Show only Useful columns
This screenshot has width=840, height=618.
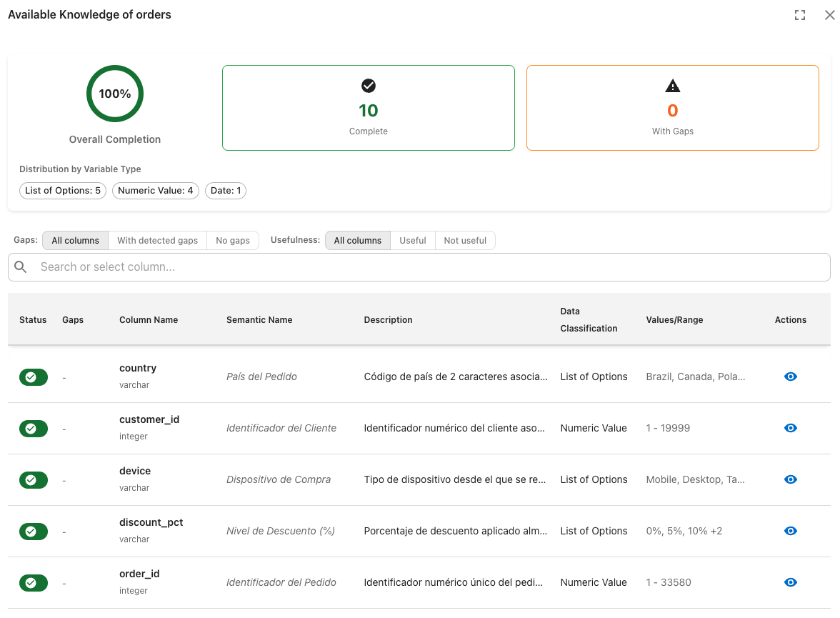tap(413, 241)
